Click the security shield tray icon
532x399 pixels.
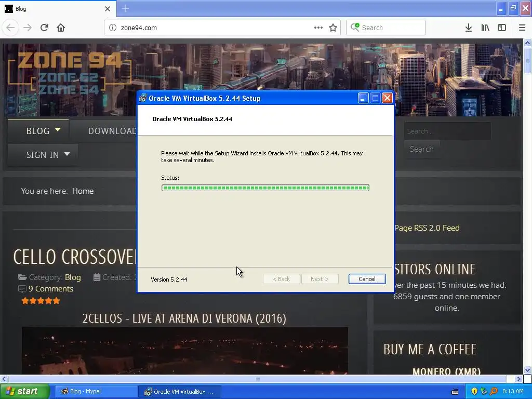pyautogui.click(x=474, y=392)
